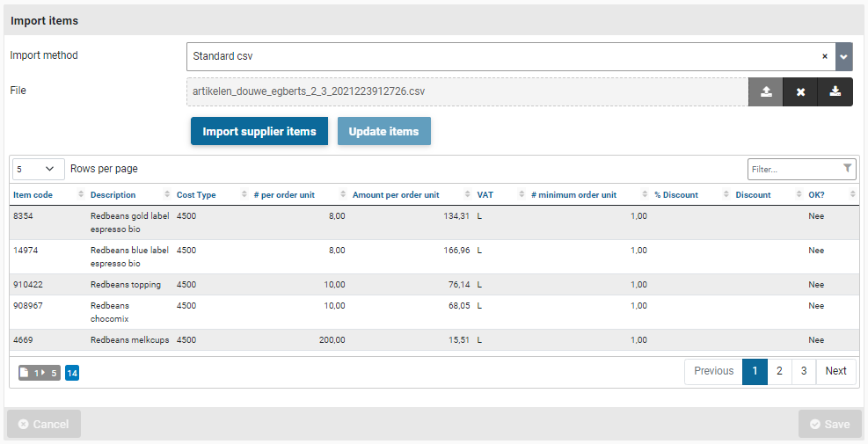The height and width of the screenshot is (444, 868).
Task: Expand the Rows per page selector
Action: tap(38, 169)
